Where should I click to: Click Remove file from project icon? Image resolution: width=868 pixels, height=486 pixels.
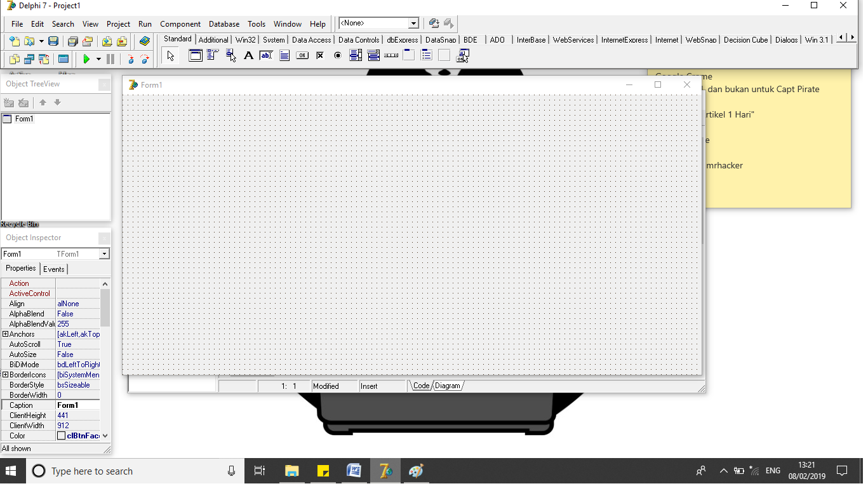click(121, 41)
